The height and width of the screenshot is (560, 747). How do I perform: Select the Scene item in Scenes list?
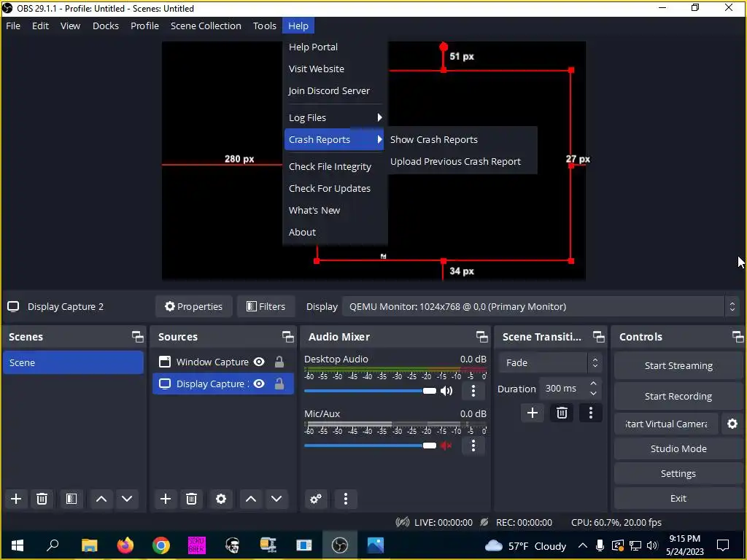pyautogui.click(x=74, y=363)
